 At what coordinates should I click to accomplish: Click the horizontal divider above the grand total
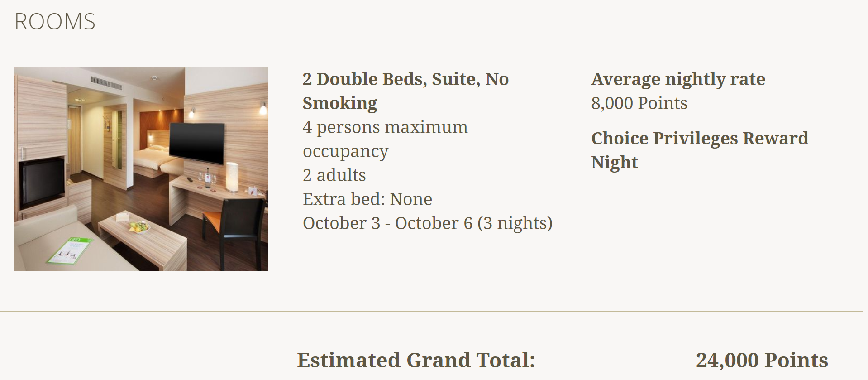pyautogui.click(x=431, y=311)
